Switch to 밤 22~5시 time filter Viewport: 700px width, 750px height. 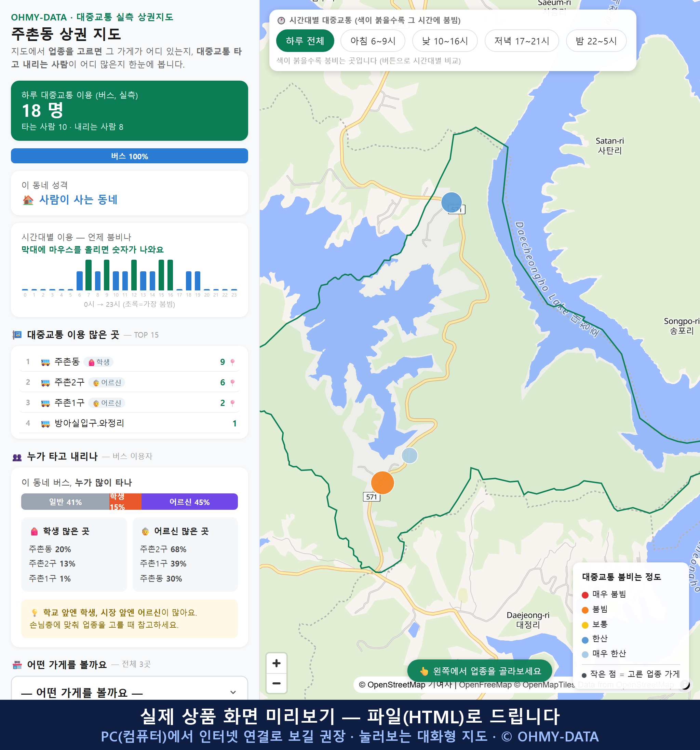point(596,41)
